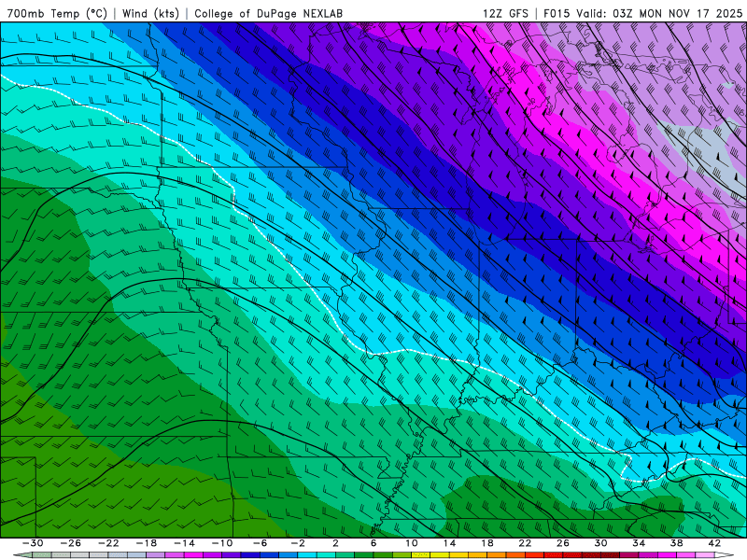Click the -2 legend label
The height and width of the screenshot is (560, 747).
click(x=298, y=543)
